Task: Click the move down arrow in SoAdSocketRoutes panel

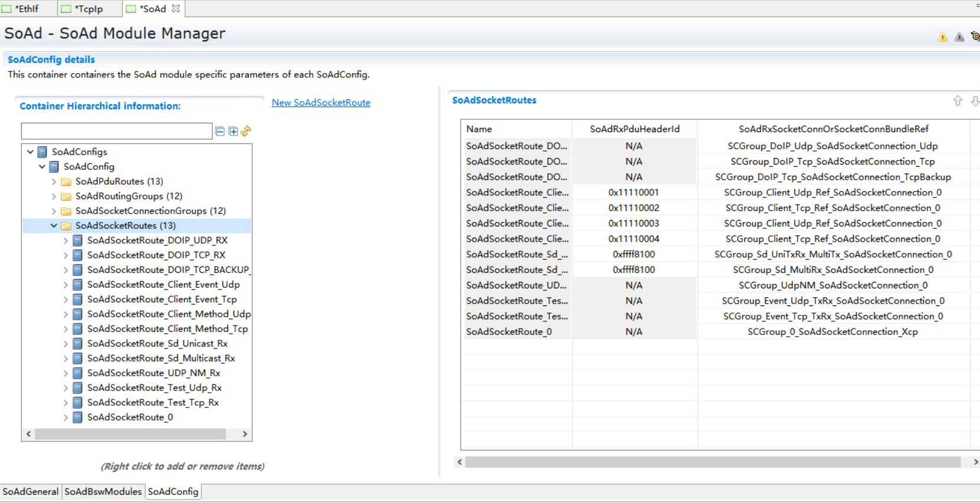Action: click(975, 101)
